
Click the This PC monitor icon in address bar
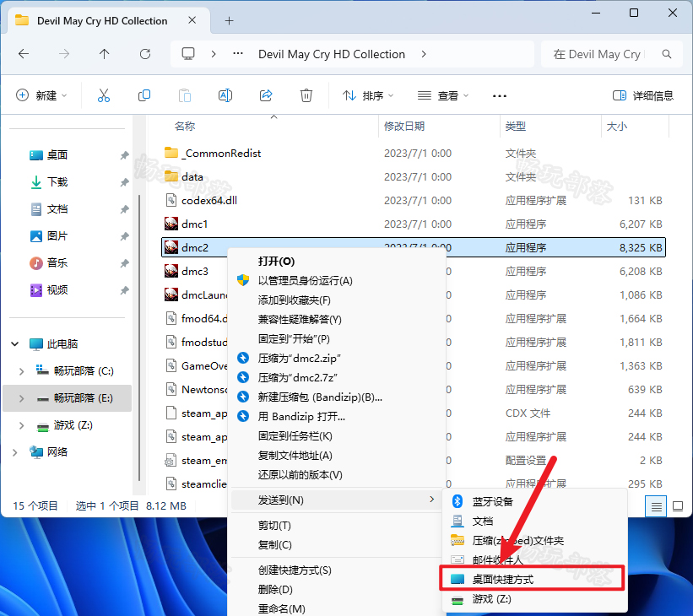188,54
